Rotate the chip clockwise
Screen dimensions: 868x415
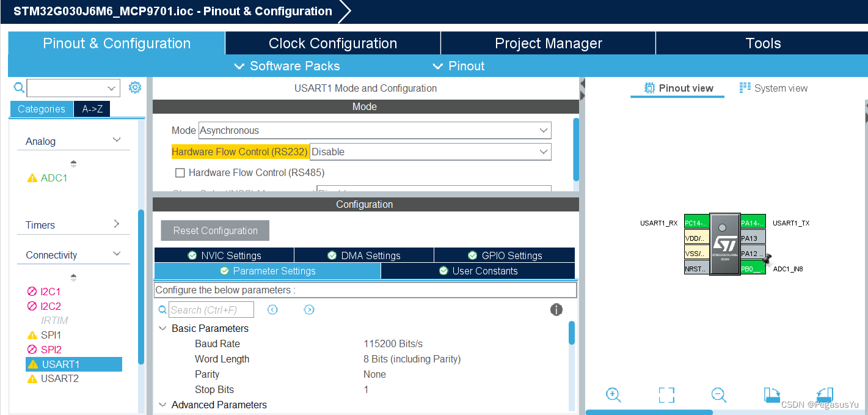772,395
